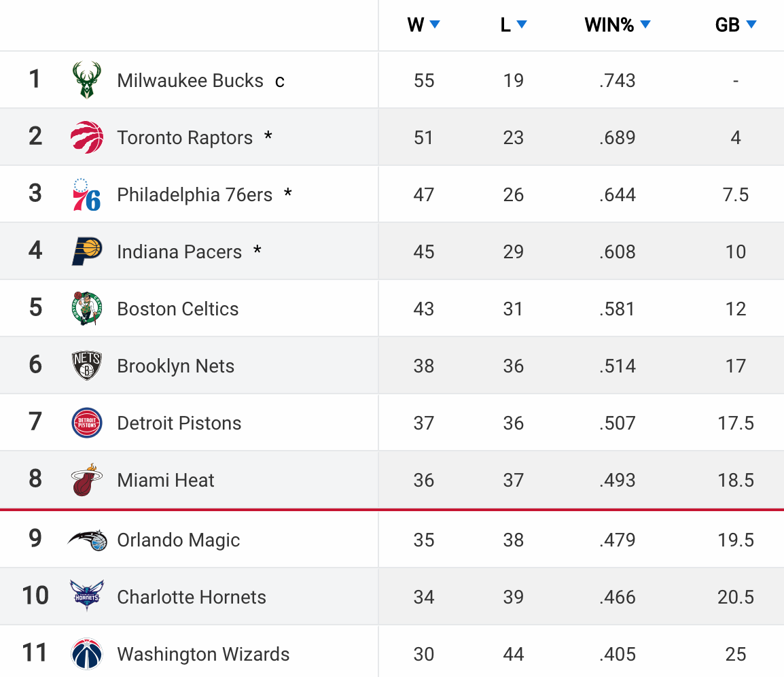Click the Washington Wizards logo icon
This screenshot has height=677, width=784.
(x=87, y=654)
